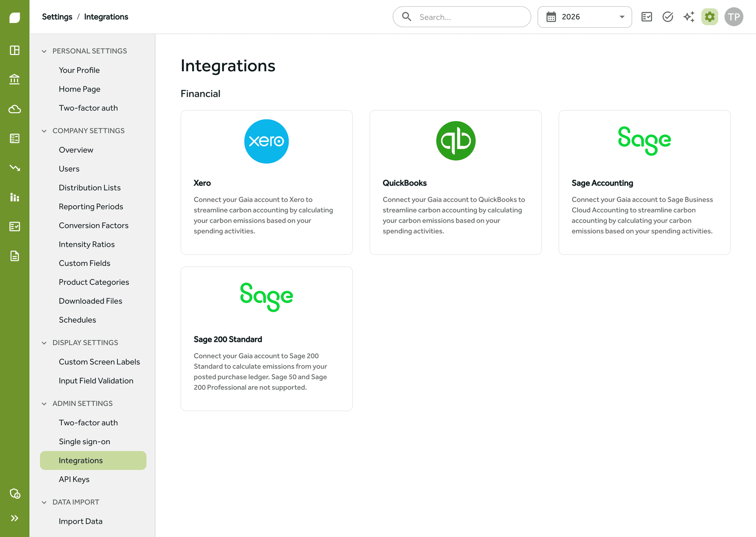Open the cloud emissions icon in left rail
756x537 pixels.
pos(15,109)
